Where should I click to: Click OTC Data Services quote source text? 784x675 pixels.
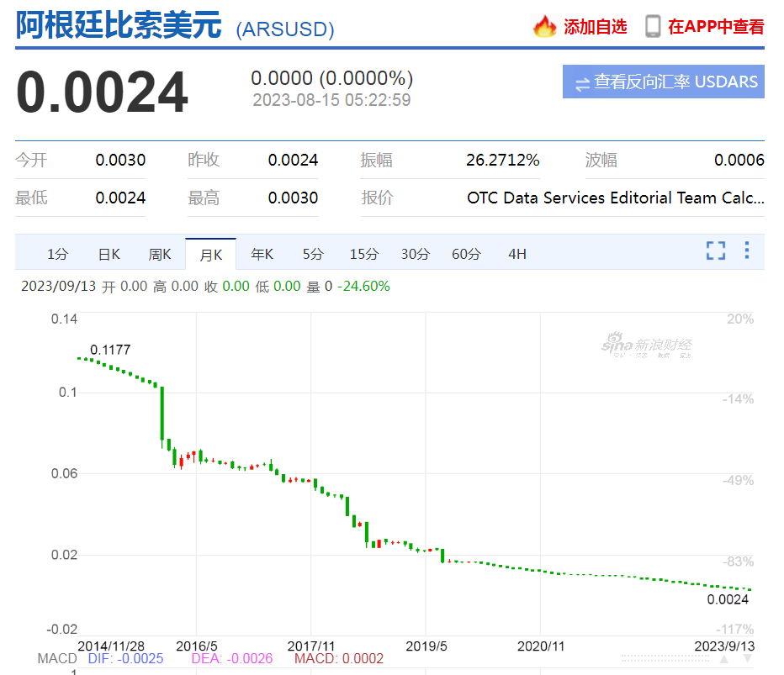pyautogui.click(x=616, y=198)
